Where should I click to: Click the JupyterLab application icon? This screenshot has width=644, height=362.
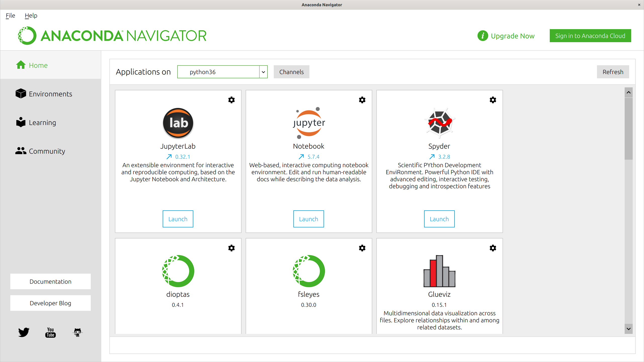(x=177, y=123)
